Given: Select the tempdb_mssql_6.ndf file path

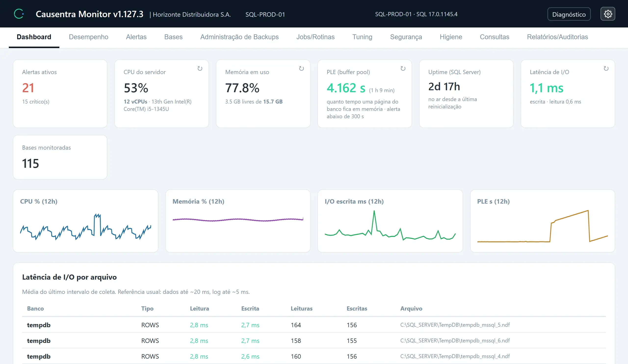Looking at the screenshot, I should (455, 341).
